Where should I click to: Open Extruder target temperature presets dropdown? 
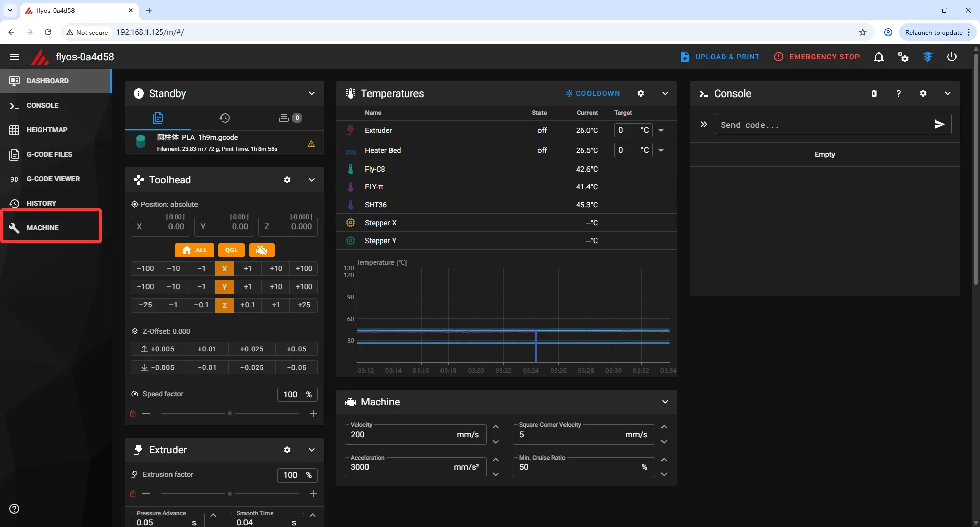[x=661, y=130]
